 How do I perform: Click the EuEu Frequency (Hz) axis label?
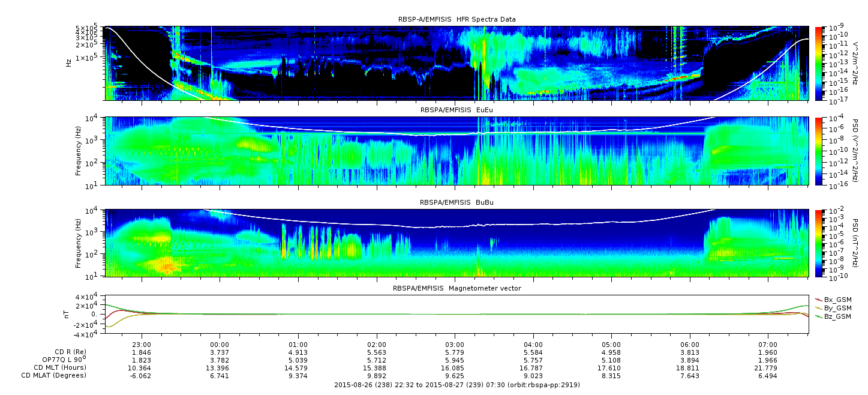tap(79, 151)
